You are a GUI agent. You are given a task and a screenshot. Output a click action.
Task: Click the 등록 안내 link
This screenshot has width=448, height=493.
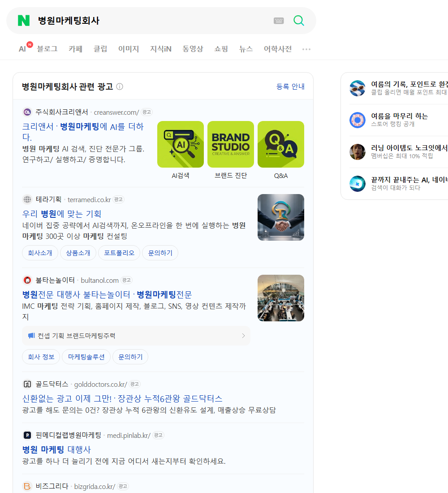point(290,86)
